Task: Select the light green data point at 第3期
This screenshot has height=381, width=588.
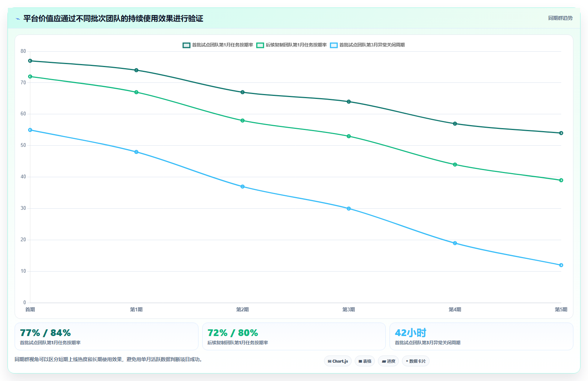Action: pos(349,136)
